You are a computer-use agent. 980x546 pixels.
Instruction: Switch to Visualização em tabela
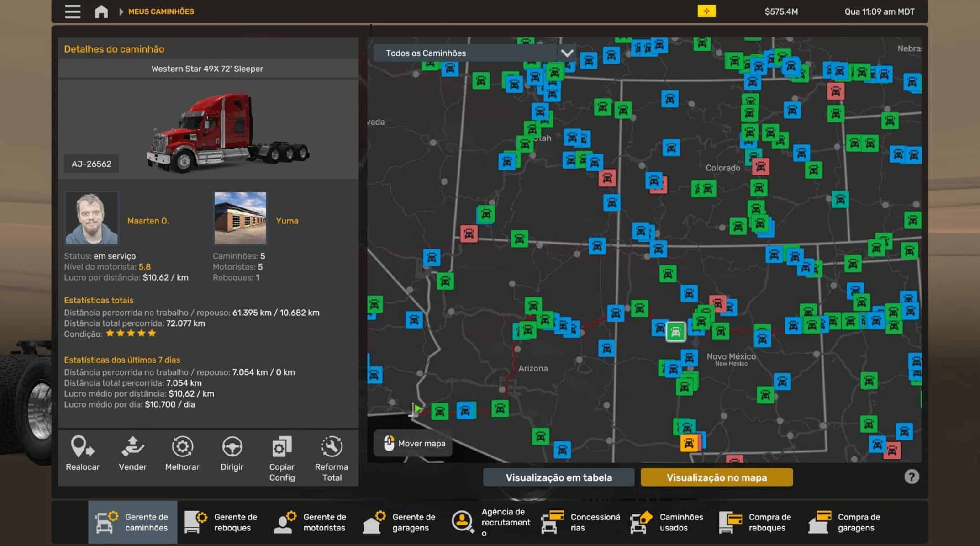tap(558, 477)
